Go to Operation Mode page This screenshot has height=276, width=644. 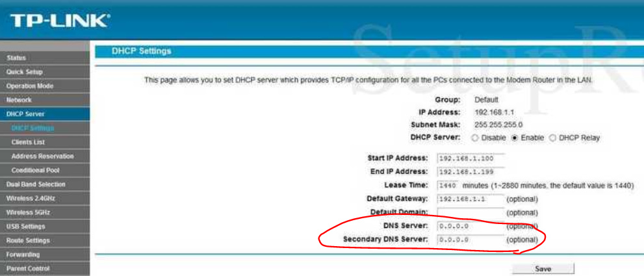30,86
